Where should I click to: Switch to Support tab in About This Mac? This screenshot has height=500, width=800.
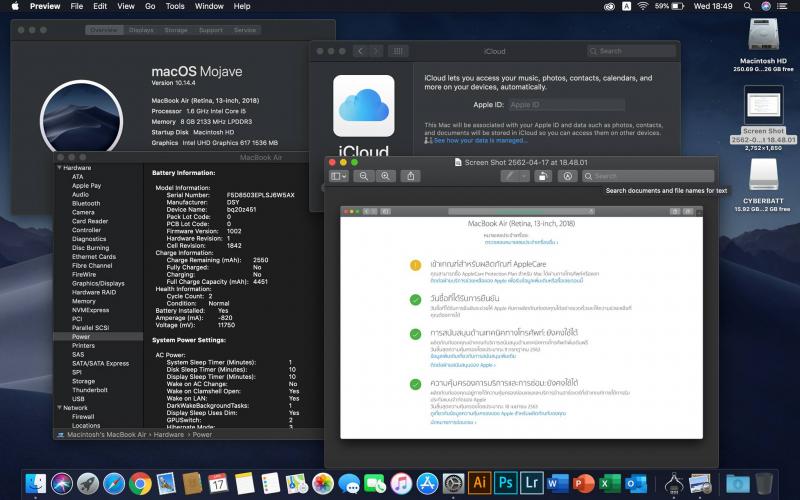pos(211,30)
